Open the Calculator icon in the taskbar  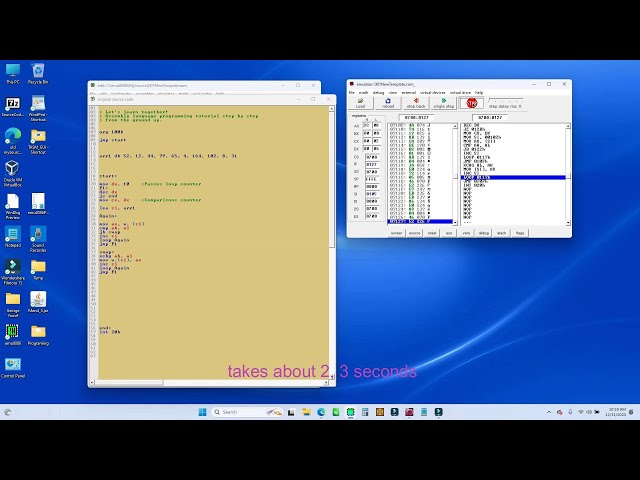(365, 412)
